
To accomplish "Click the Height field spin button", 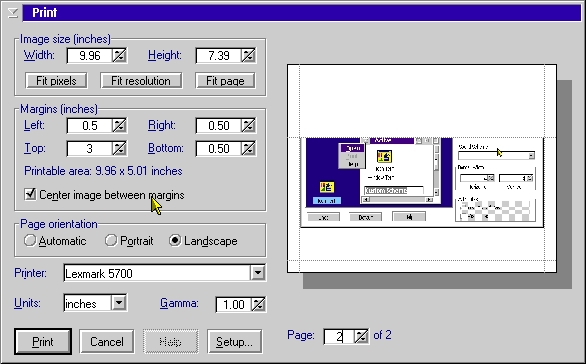I will pyautogui.click(x=249, y=56).
